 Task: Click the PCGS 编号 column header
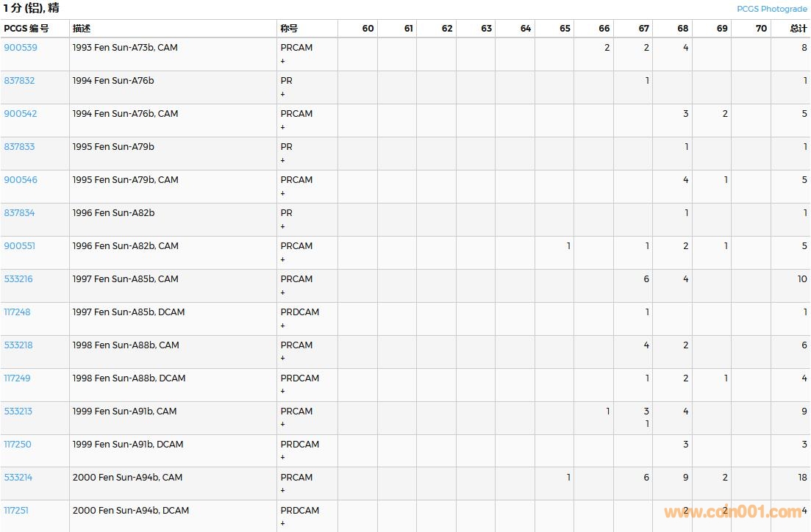[x=26, y=29]
